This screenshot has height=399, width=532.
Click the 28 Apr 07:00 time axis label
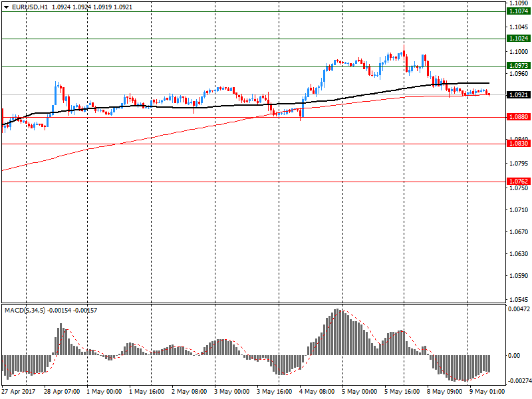pyautogui.click(x=62, y=392)
